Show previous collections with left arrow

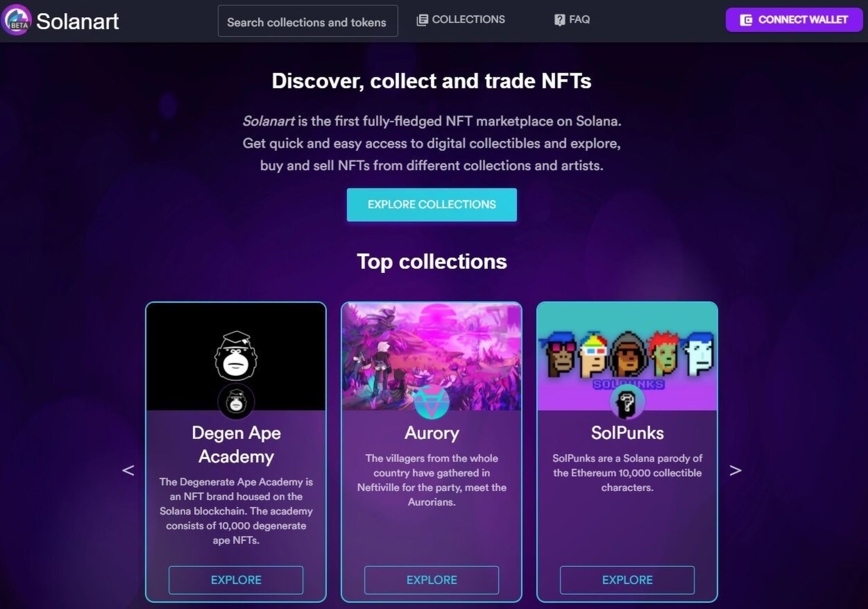pyautogui.click(x=128, y=470)
